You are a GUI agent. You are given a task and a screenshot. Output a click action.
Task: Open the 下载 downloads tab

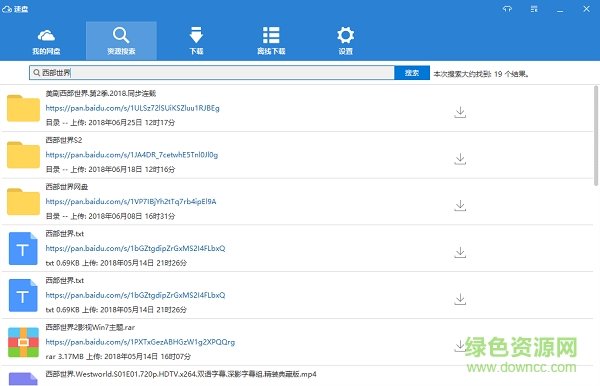196,41
